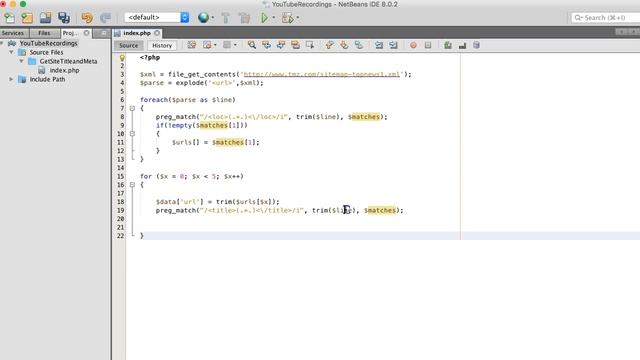The image size is (640, 360).
Task: Click the Stop Macro Recording icon
Action: pyautogui.click(x=428, y=45)
